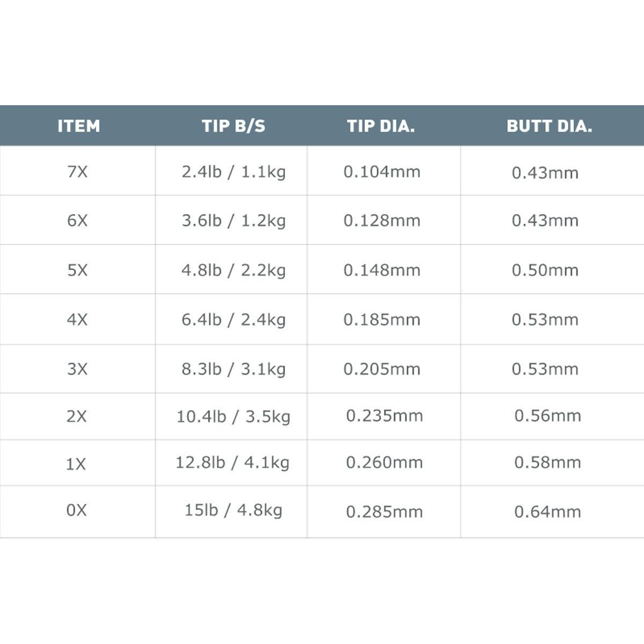Click the TIP B/S column header

pos(233,126)
